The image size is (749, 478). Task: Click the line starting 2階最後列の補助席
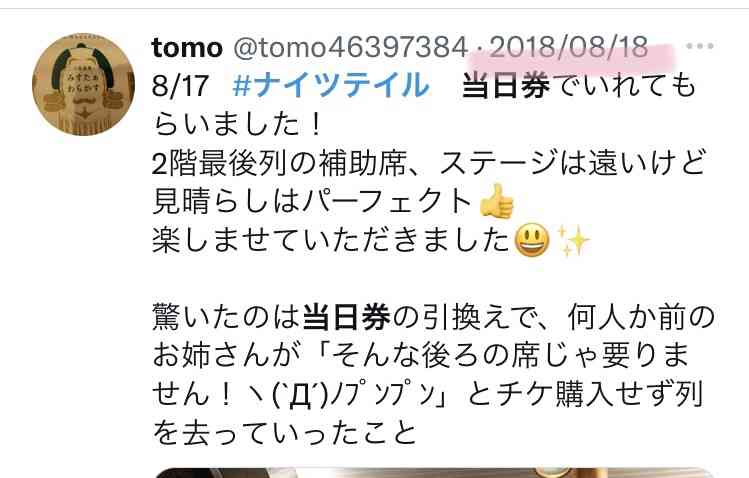pyautogui.click(x=428, y=163)
